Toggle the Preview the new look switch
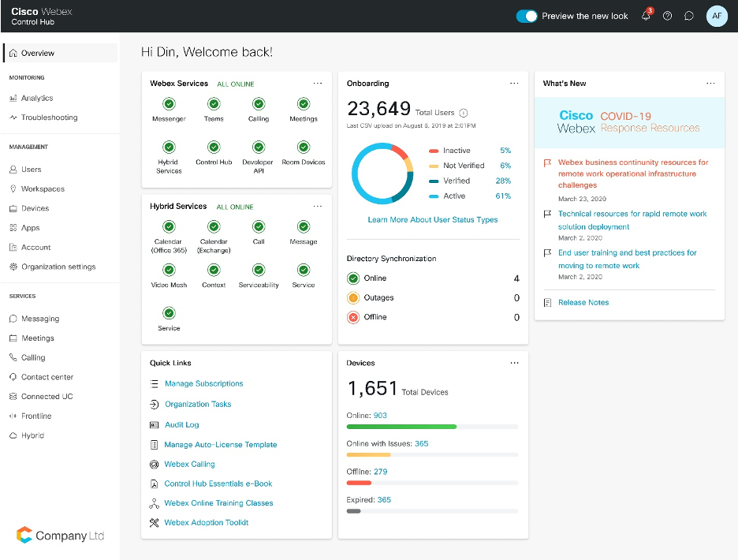The width and height of the screenshot is (738, 560). [x=526, y=16]
